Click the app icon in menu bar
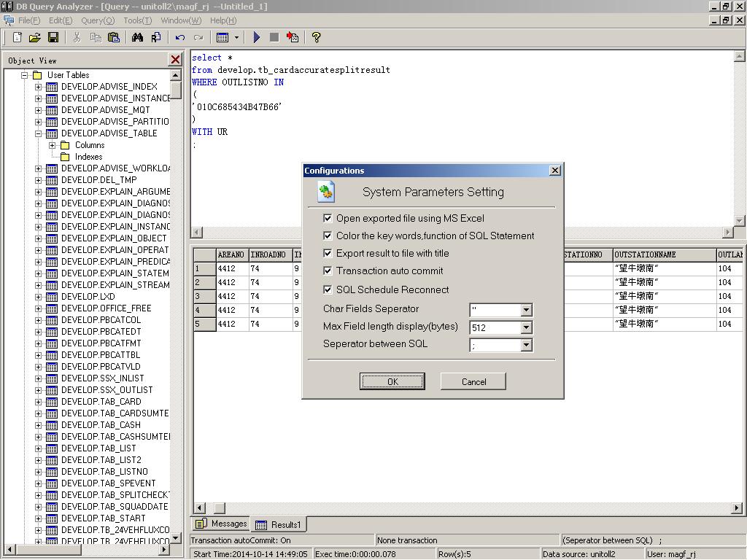 (9, 20)
